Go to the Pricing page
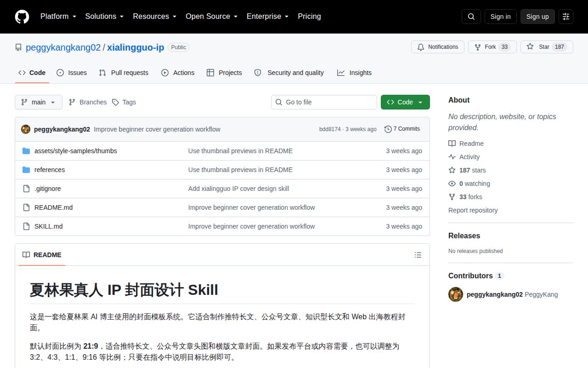588x368 pixels. click(309, 17)
